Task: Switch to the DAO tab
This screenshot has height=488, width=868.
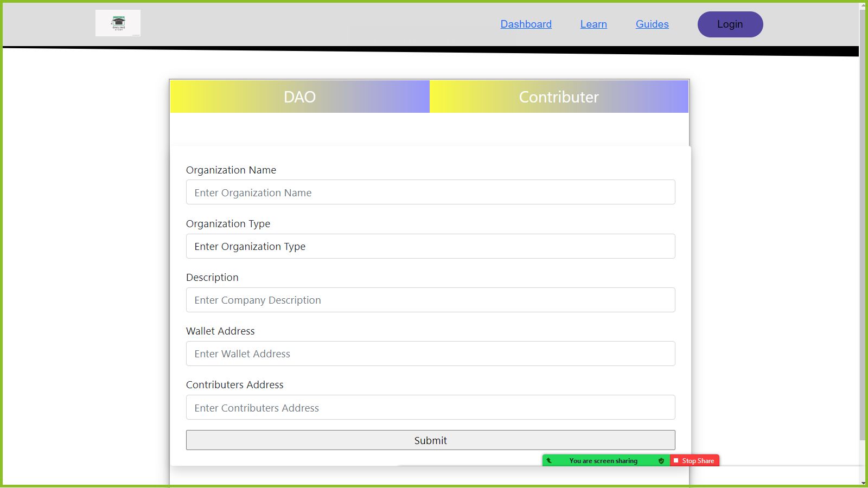Action: pyautogui.click(x=299, y=97)
